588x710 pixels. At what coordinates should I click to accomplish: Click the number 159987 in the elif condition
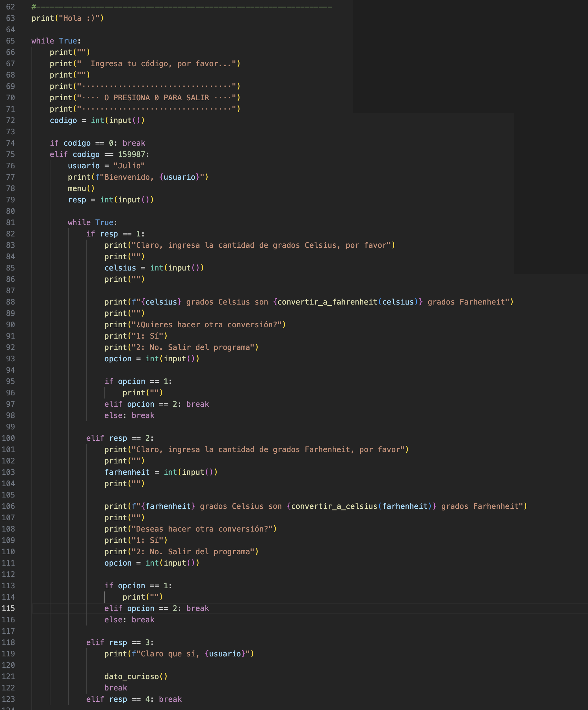coord(131,154)
